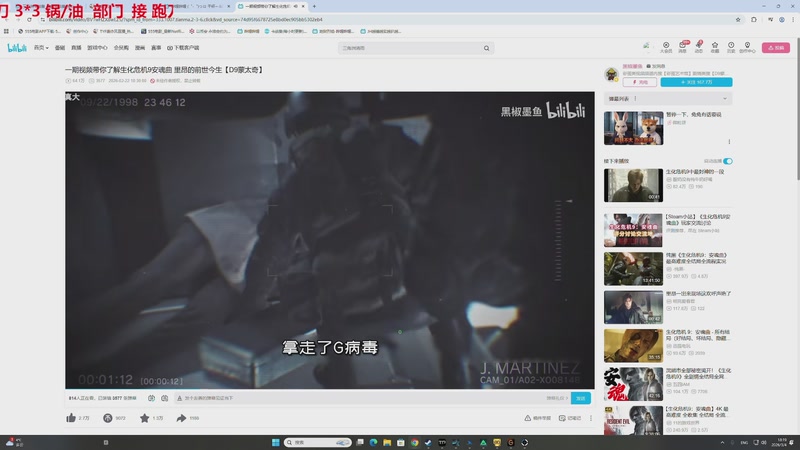Open the uploader name 黑椒墨鱼 link
The height and width of the screenshot is (450, 800).
[x=632, y=66]
